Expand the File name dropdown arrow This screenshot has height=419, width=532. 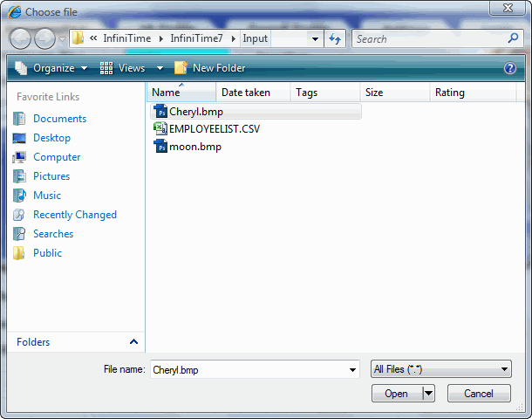(352, 370)
